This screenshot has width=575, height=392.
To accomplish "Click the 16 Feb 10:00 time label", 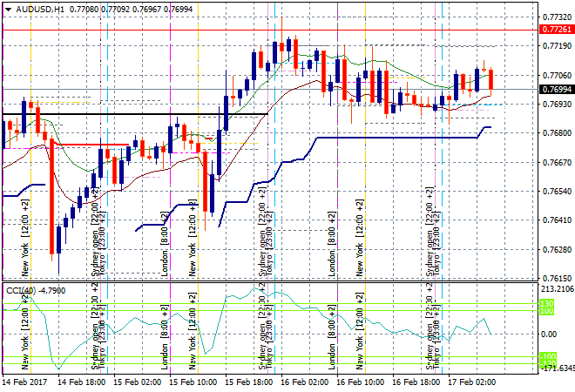I will click(x=360, y=382).
